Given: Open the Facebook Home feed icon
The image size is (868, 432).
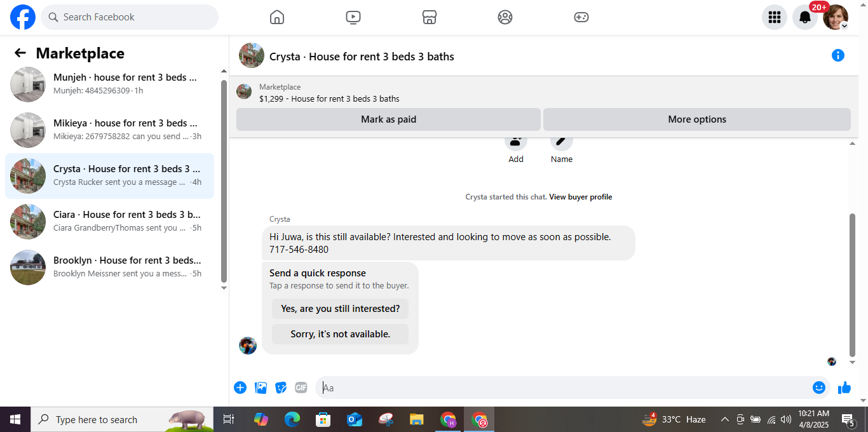Looking at the screenshot, I should tap(277, 17).
